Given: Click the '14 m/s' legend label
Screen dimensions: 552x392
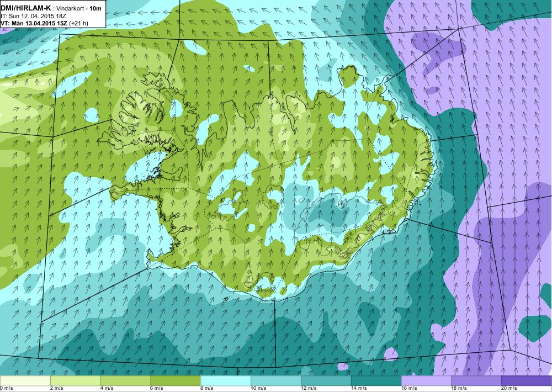Looking at the screenshot, I should (x=359, y=389).
